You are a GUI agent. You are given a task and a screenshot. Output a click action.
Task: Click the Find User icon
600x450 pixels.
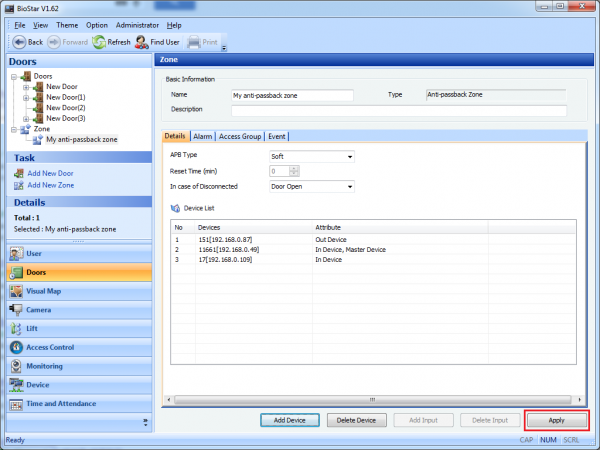(x=143, y=42)
